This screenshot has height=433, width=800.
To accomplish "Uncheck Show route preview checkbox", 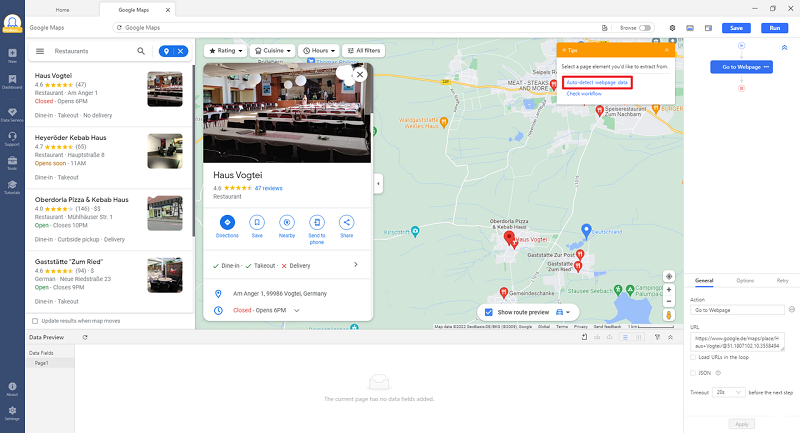I will 489,312.
